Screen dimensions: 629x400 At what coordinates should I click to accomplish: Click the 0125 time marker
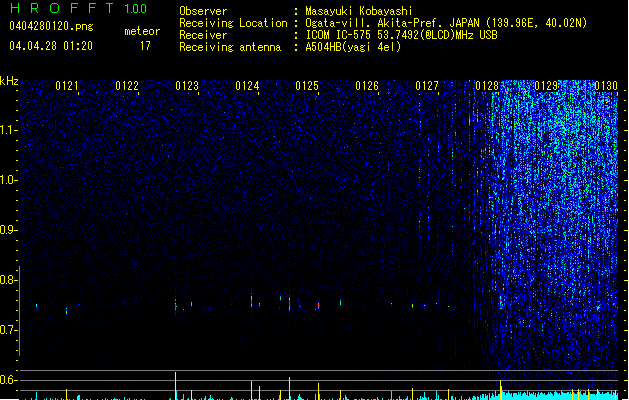pyautogui.click(x=307, y=86)
